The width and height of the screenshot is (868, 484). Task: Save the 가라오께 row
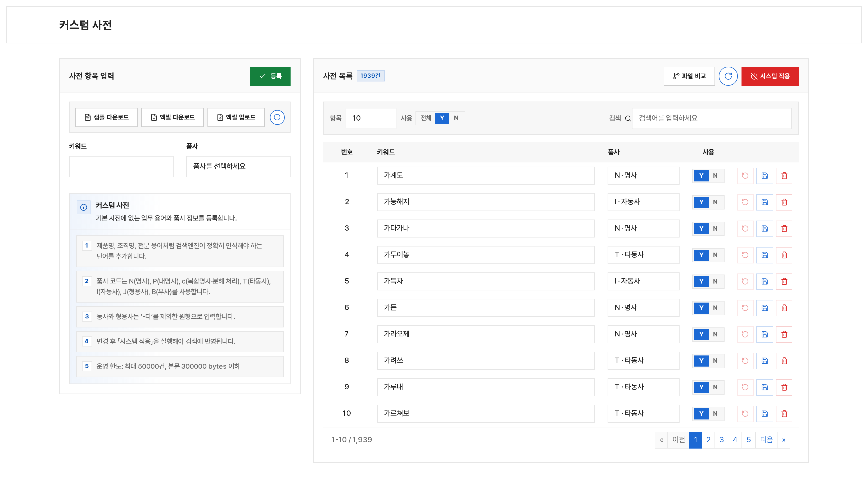click(765, 335)
